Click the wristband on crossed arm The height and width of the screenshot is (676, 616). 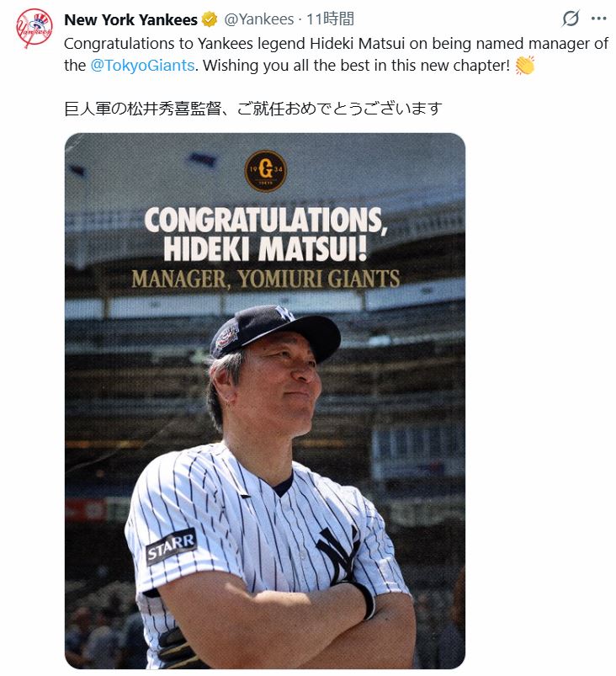[366, 600]
